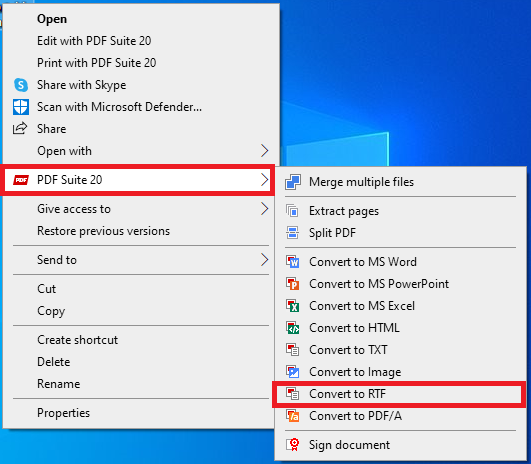Viewport: 531px width, 464px height.
Task: Click the Merge multiple files icon
Action: (293, 182)
